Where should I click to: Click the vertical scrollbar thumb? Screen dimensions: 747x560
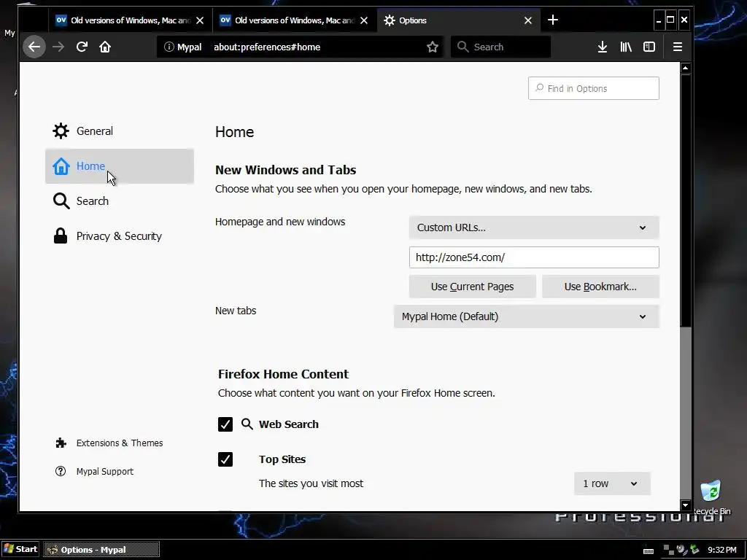pos(686,201)
